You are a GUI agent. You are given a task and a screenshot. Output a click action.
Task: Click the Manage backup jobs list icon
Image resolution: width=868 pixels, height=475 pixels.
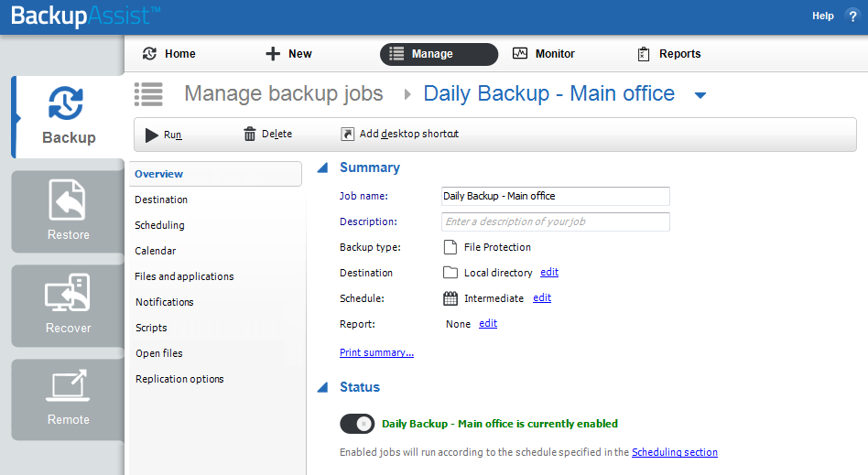(148, 94)
